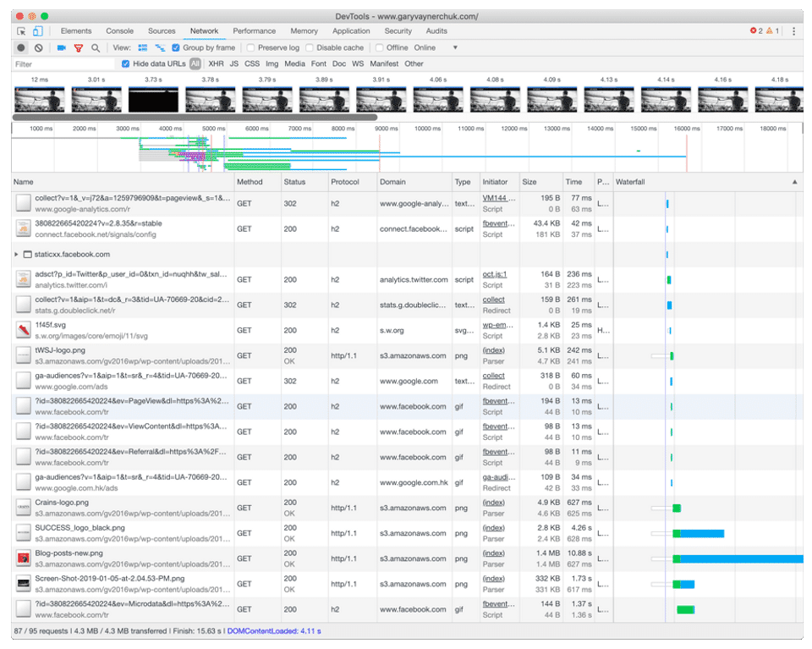Open oct.js:1 initiator link
Viewport: 812px width, 649px height.
pos(495,274)
